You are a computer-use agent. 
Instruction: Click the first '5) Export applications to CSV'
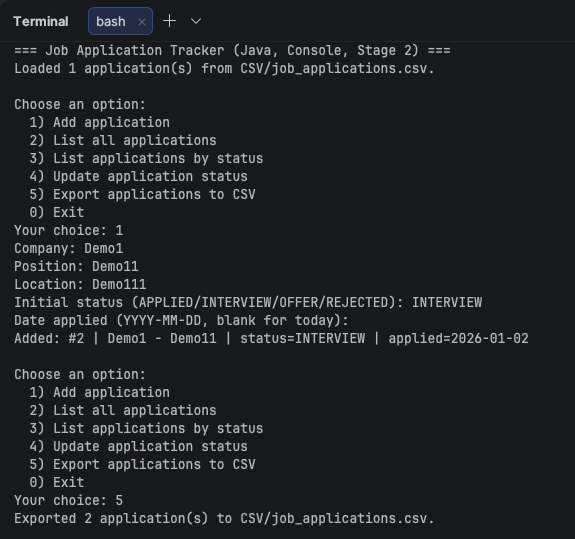tap(142, 194)
